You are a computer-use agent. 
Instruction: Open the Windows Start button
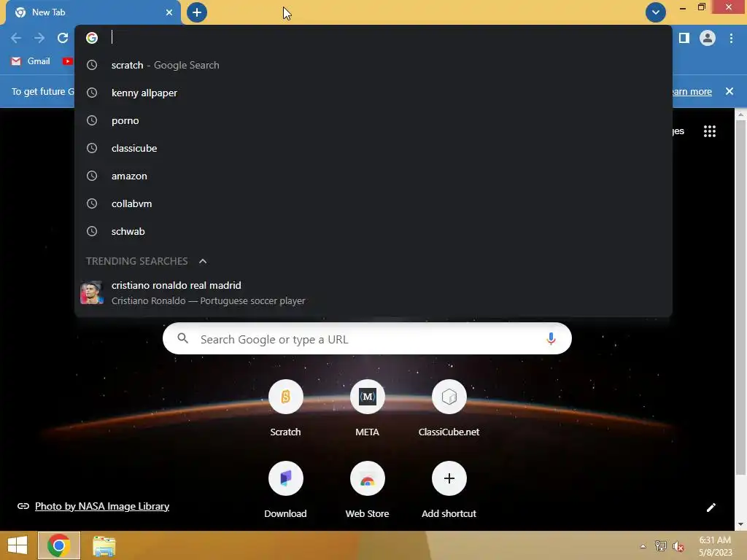pos(18,545)
